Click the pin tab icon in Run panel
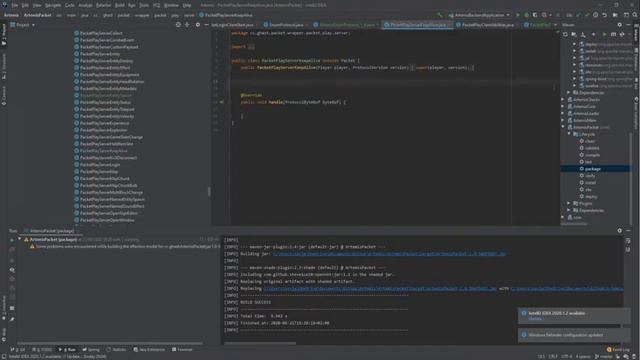The height and width of the screenshot is (360, 640). [x=12, y=319]
